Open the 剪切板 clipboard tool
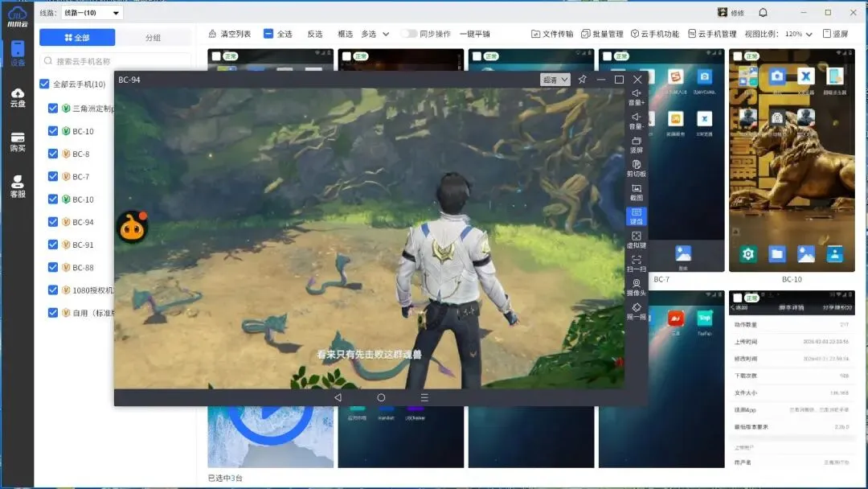 pos(637,168)
